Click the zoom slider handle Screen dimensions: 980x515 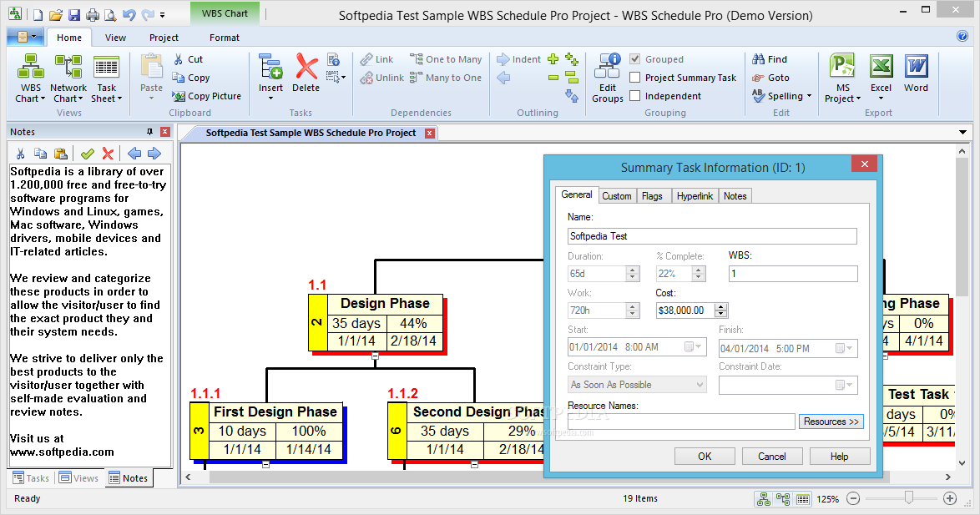pos(909,497)
